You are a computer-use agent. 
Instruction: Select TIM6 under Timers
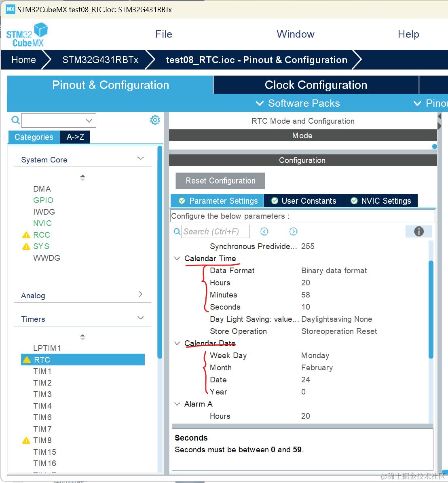(x=42, y=418)
